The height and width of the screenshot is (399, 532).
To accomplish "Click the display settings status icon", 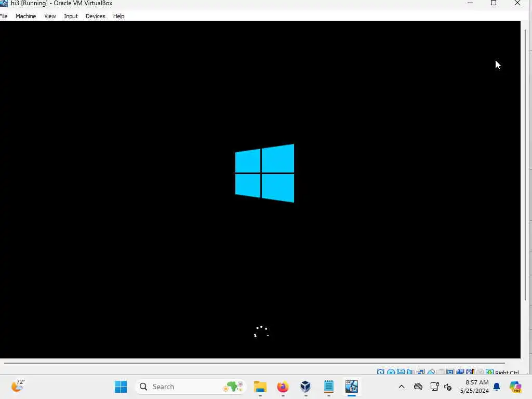I will coord(450,371).
